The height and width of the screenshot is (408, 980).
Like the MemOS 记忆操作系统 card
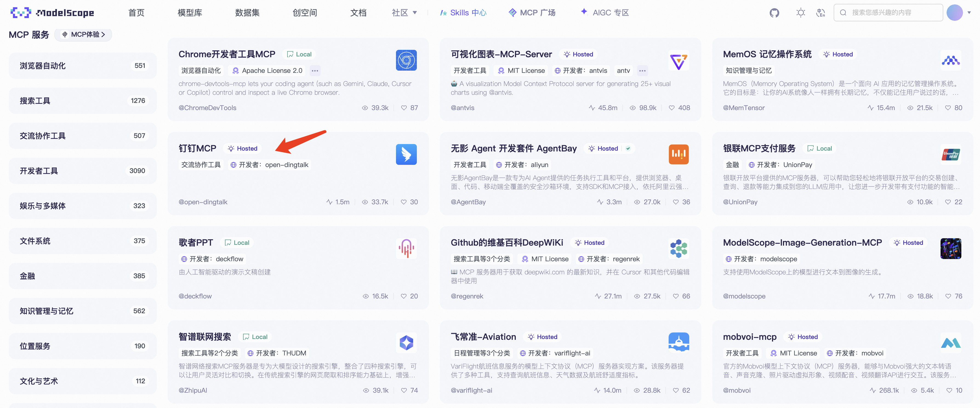click(x=948, y=108)
